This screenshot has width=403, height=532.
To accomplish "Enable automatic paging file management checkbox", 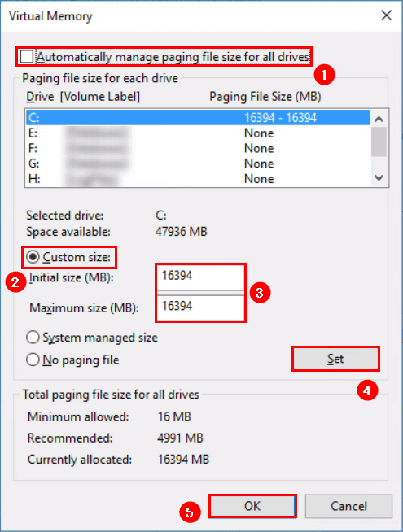I will click(27, 57).
